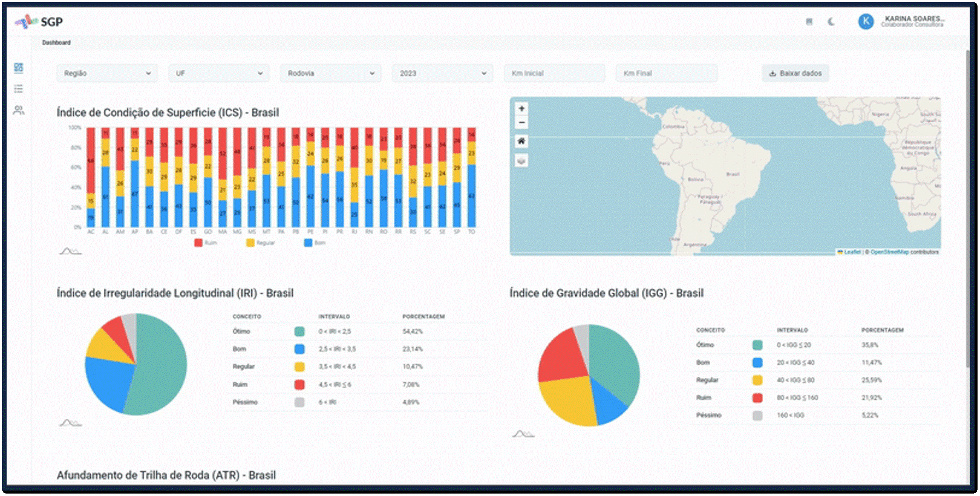Open the users icon in left sidebar
980x496 pixels.
point(19,110)
